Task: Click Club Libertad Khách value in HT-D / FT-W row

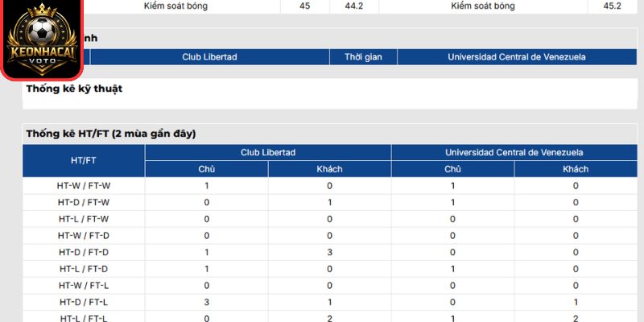Action: (329, 203)
